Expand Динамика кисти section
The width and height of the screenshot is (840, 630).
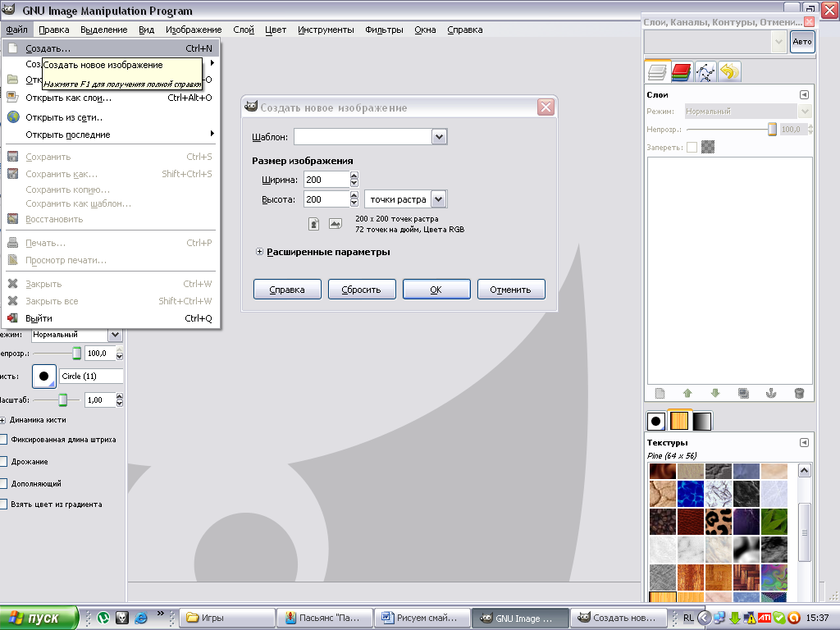(2, 420)
